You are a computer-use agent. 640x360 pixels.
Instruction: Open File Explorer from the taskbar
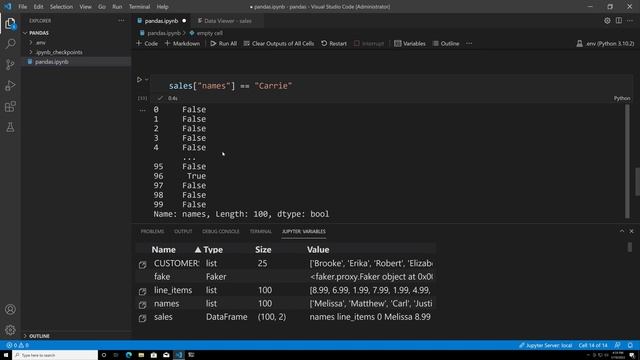pyautogui.click(x=141, y=355)
